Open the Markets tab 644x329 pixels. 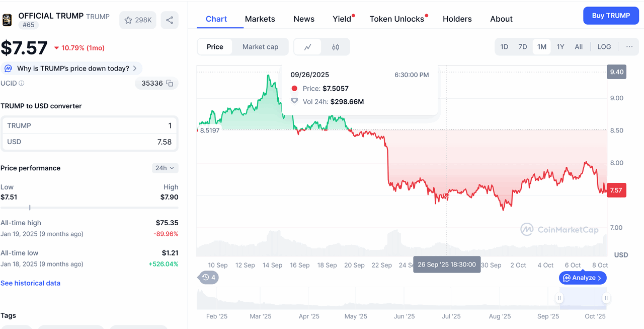[260, 19]
